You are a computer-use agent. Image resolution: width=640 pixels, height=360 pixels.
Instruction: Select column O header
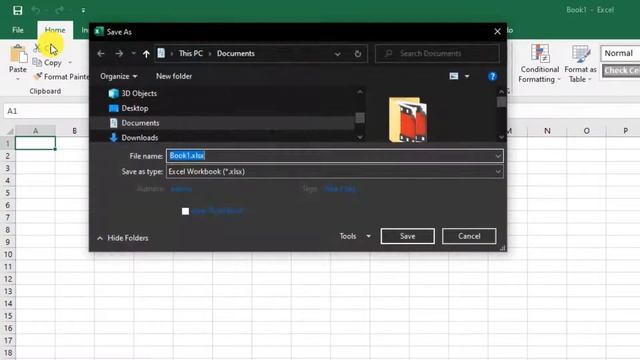[587, 131]
